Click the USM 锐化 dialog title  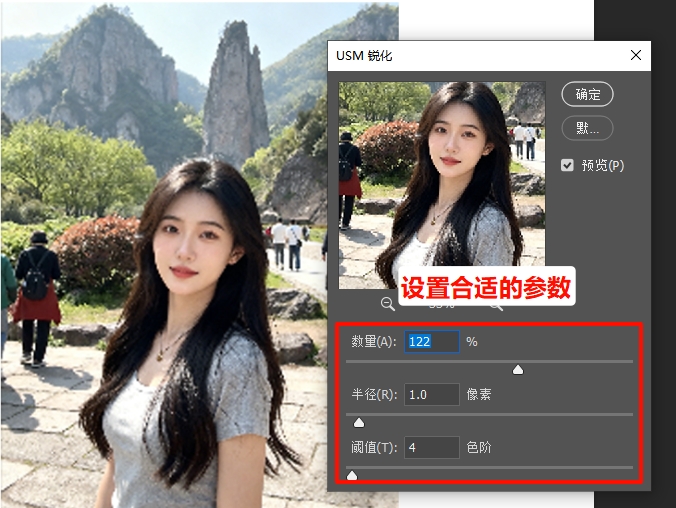pyautogui.click(x=364, y=56)
